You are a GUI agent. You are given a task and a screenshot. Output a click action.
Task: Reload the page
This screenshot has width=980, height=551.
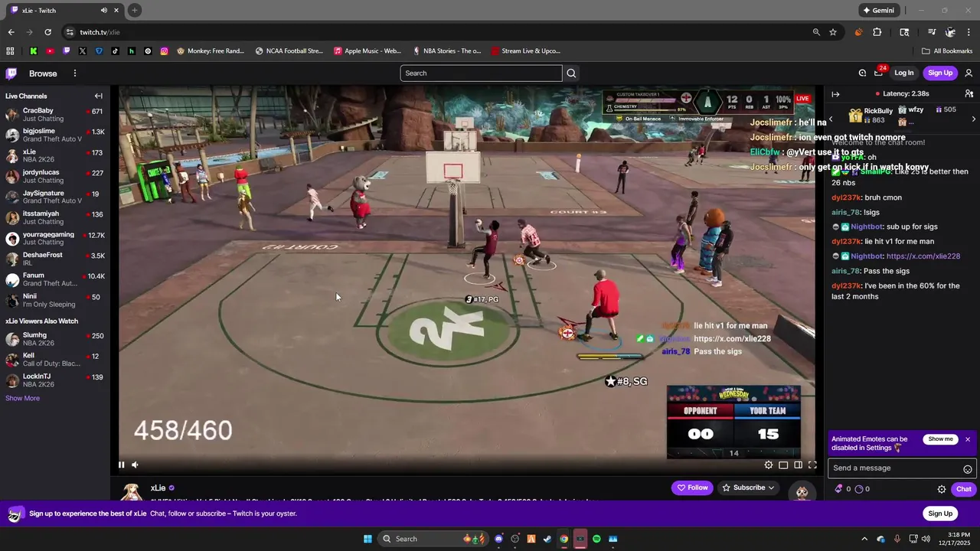47,32
